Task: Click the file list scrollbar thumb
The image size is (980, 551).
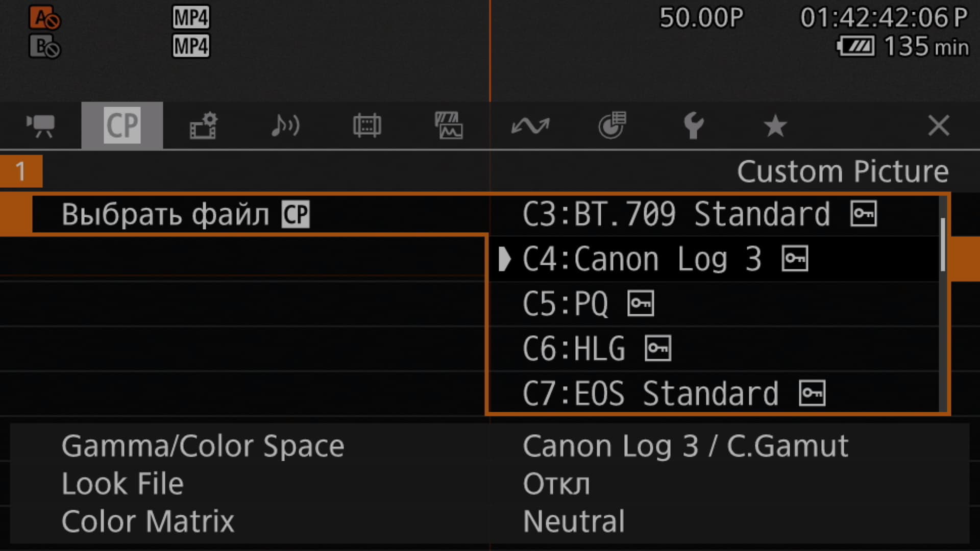Action: pyautogui.click(x=943, y=245)
